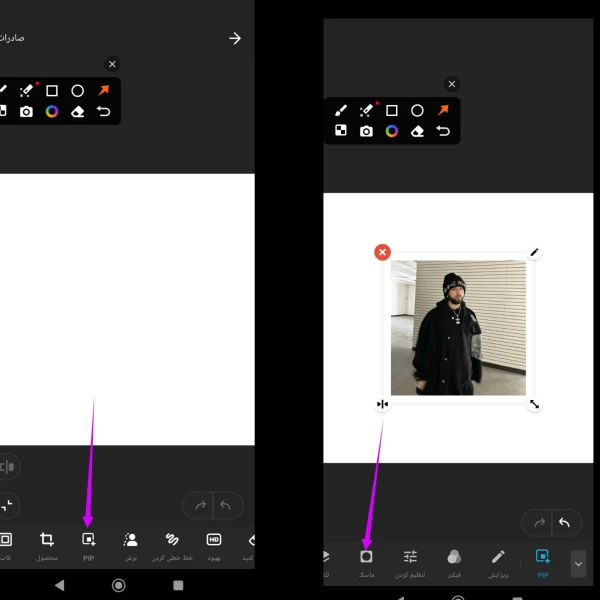Open the adjust (تنظیم کردن) sliders tool
Viewport: 600px width, 600px height.
coord(410,563)
